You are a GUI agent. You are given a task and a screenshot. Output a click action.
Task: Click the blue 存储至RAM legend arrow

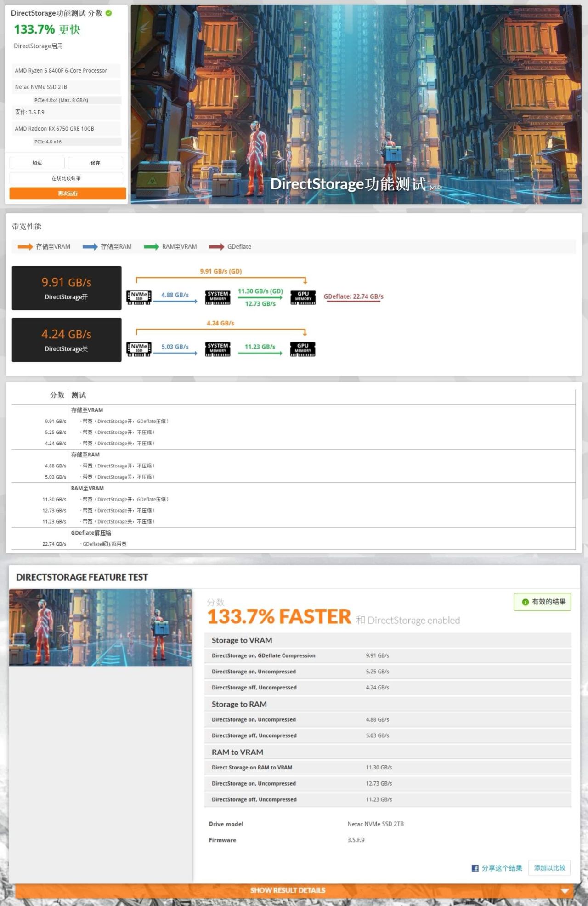pos(90,247)
